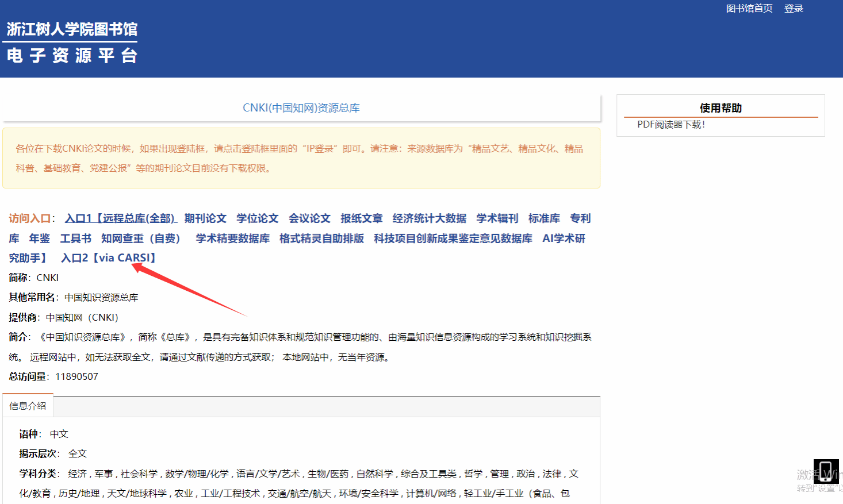This screenshot has width=843, height=504.
Task: Open 入口1【远程总库(全部) access link
Action: [120, 218]
